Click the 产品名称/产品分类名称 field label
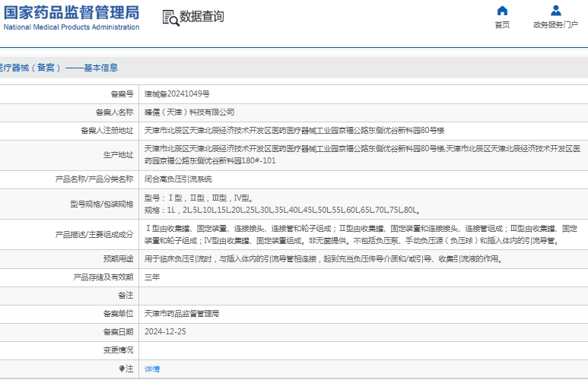 (x=94, y=179)
